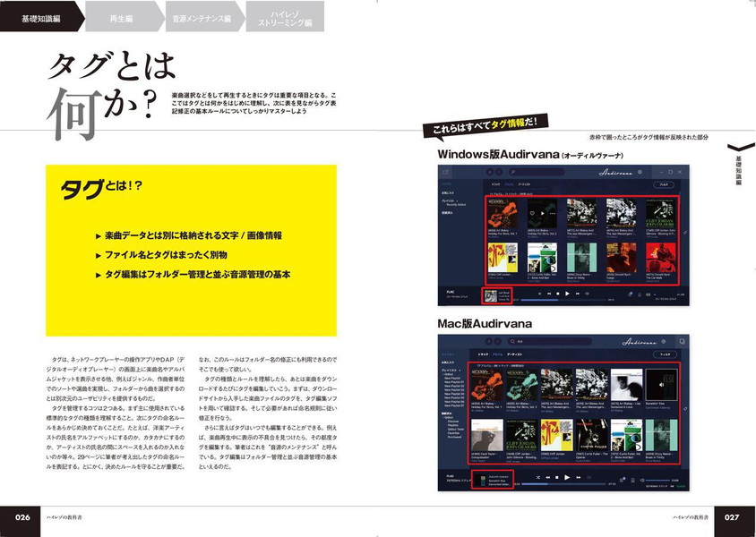Select Recently Added playlist in Windows Audirvana
Screen dimensions: 756x537
456,205
